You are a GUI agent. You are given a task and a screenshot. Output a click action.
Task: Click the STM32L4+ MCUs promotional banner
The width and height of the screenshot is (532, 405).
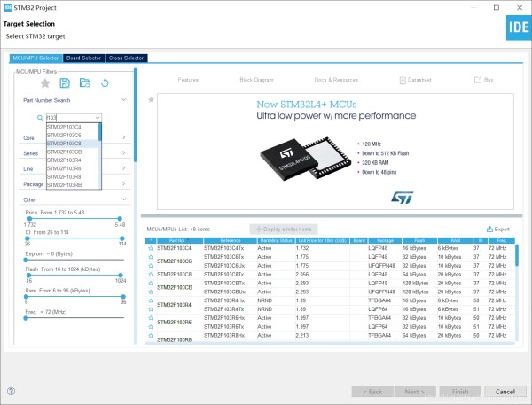335,152
